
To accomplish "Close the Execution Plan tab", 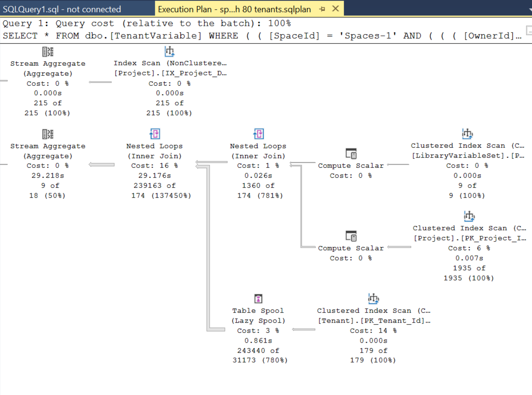I will (x=335, y=9).
